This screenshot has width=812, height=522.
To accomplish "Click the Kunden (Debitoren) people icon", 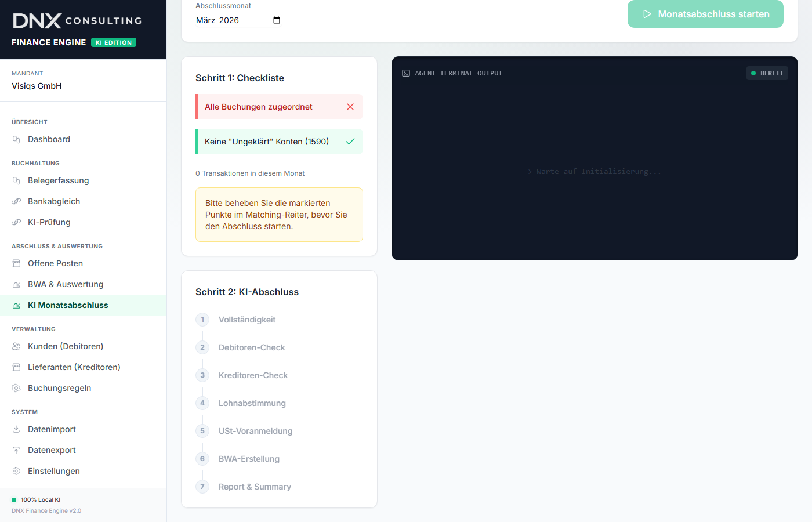I will [16, 347].
